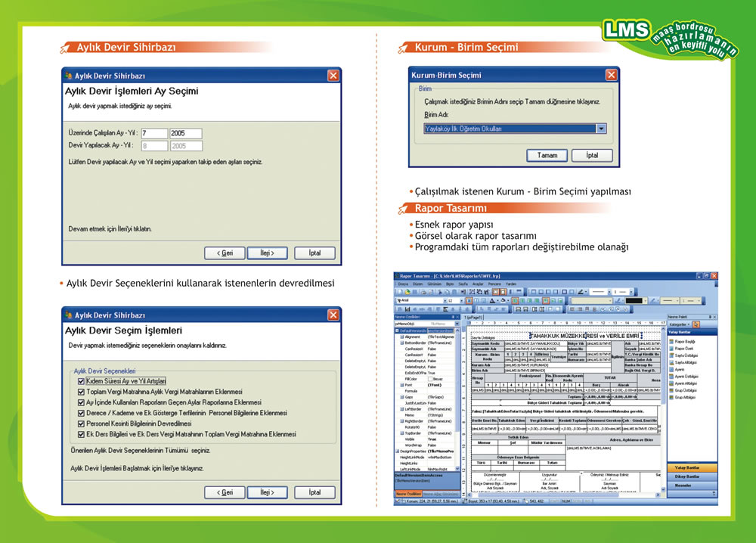
Task: Expand the BottomBorder property node
Action: tap(401, 343)
